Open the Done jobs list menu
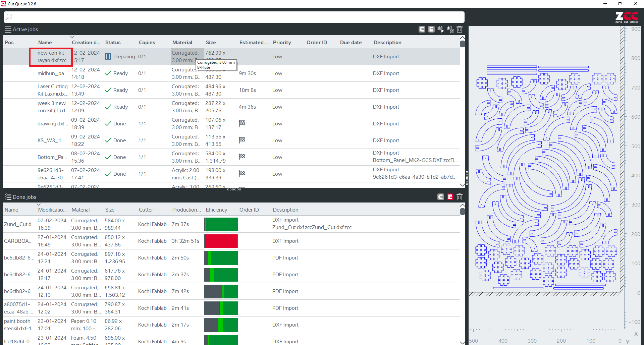 point(8,197)
